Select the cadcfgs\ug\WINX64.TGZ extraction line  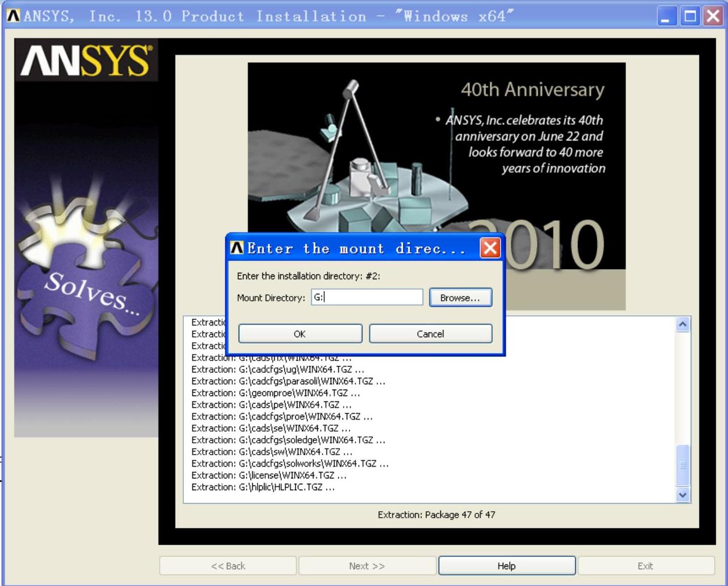[x=278, y=369]
